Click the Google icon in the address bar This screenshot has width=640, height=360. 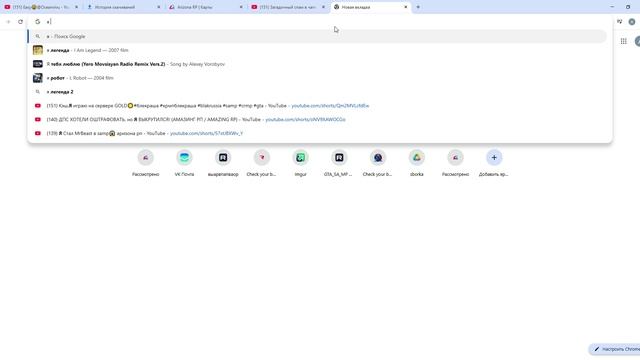coord(38,22)
